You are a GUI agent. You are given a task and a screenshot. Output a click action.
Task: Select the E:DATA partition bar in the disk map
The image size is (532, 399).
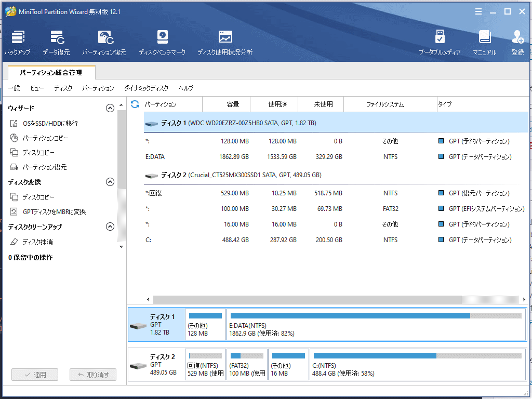[x=376, y=324]
